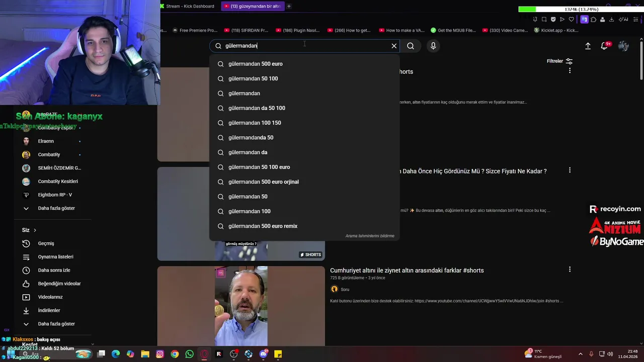Open CombatRy Kesitleri subscription
Viewport: 644px width, 362px height.
coord(53,182)
